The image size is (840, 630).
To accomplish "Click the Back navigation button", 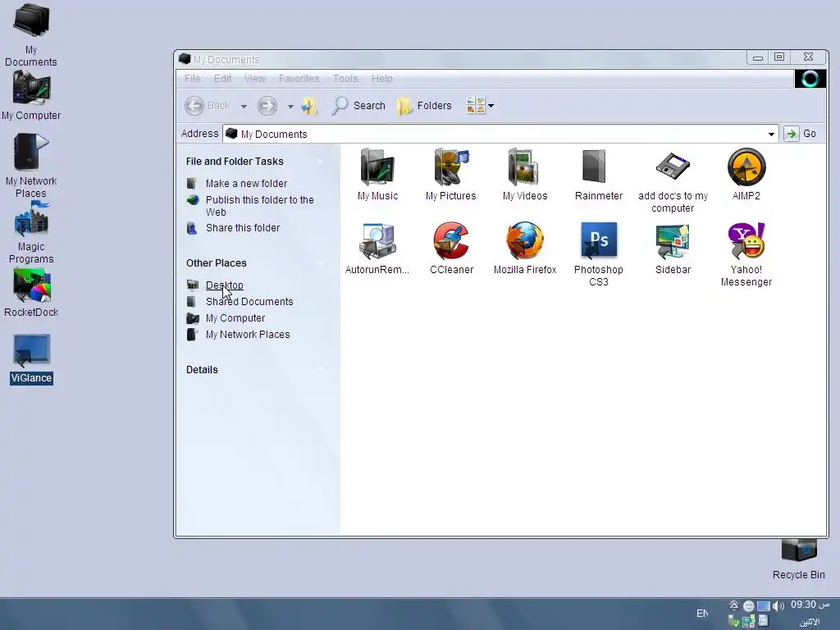I will 208,106.
